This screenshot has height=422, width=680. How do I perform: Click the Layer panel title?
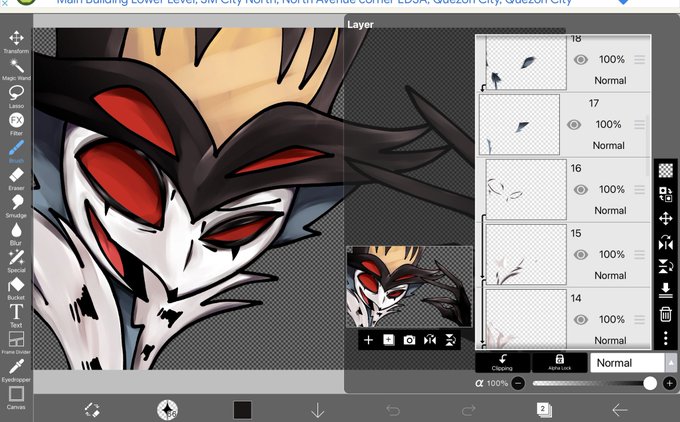click(360, 25)
